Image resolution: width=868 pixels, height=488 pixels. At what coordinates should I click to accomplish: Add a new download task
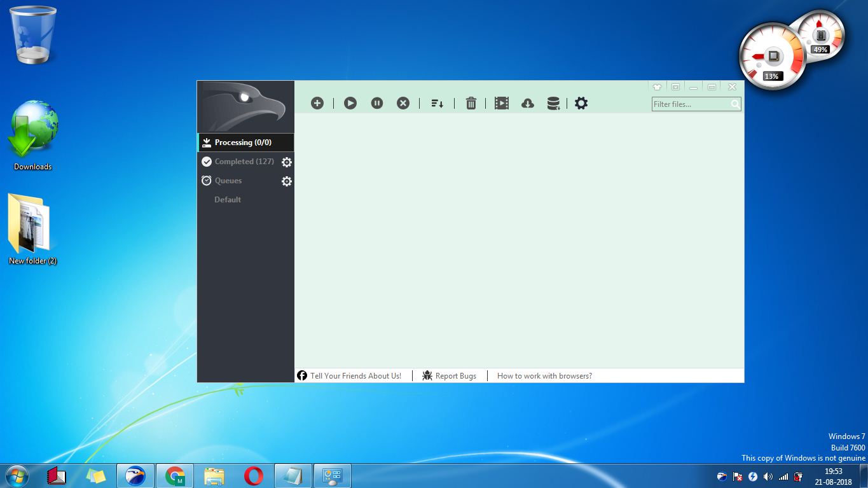pyautogui.click(x=317, y=102)
